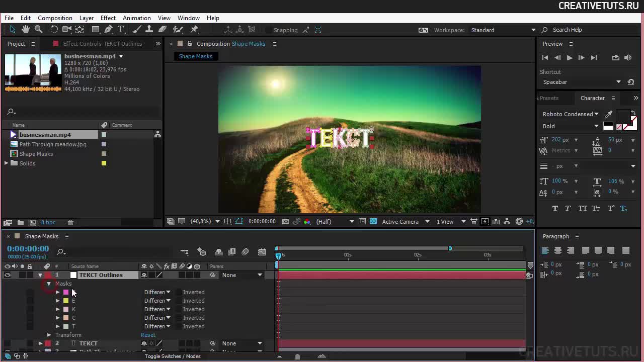Viewport: 644px width, 362px height.
Task: Select the Pen tool
Action: tap(108, 30)
